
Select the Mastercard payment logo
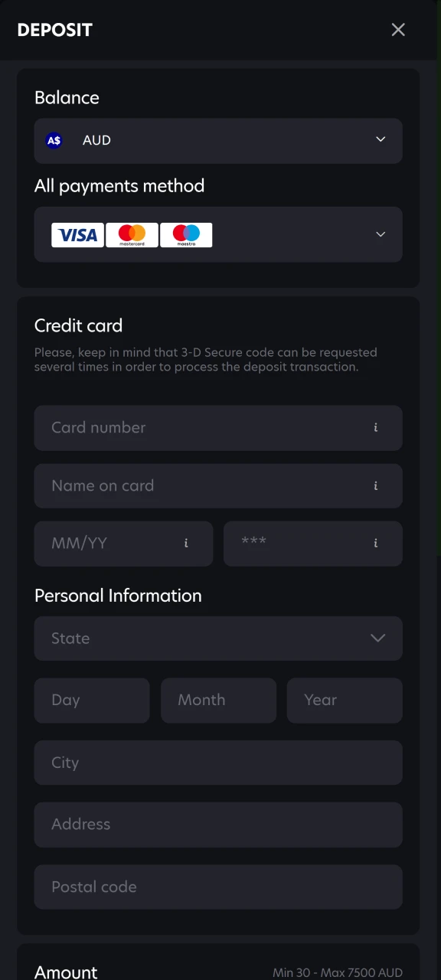coord(131,234)
